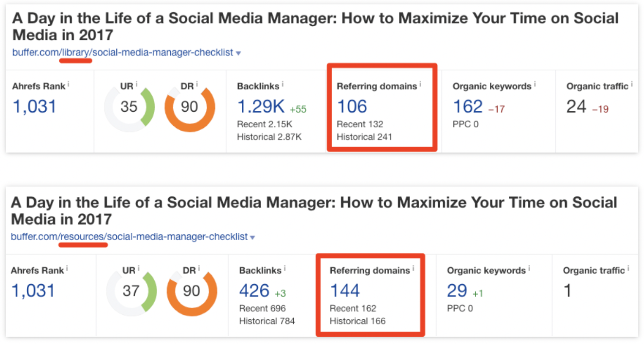Click the UR 35 donut chart
The height and width of the screenshot is (344, 644).
click(x=129, y=107)
